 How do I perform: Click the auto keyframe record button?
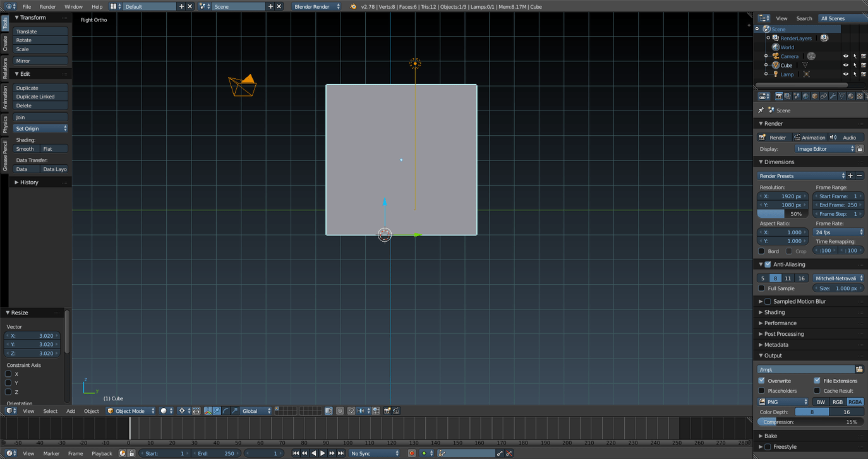pos(412,453)
